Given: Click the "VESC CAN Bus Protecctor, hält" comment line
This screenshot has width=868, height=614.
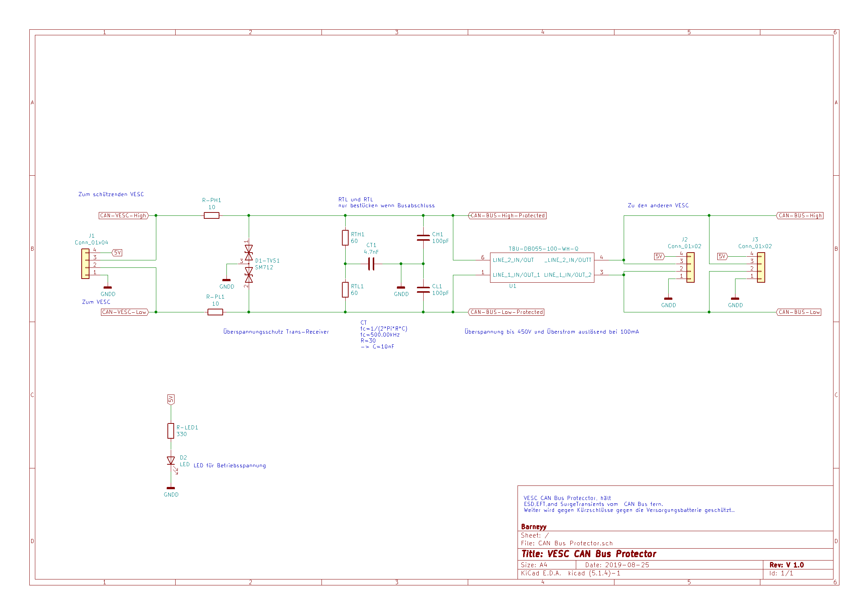Looking at the screenshot, I should 567,498.
